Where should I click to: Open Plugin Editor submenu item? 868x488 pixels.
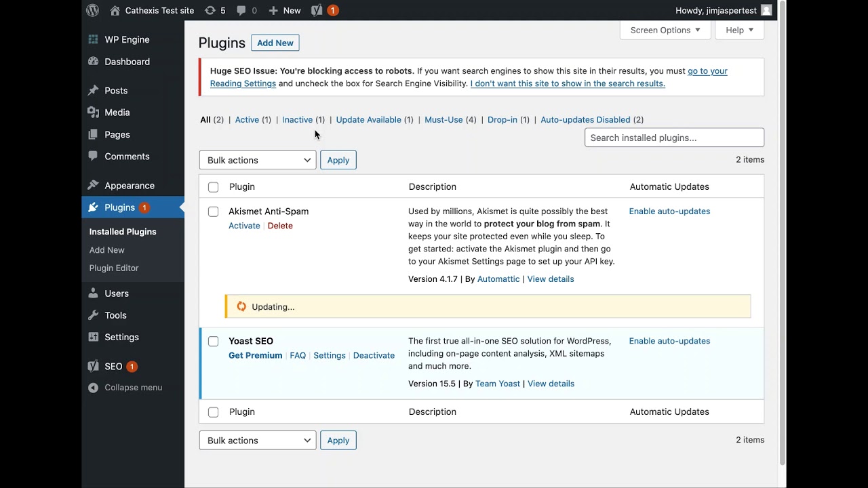[114, 268]
